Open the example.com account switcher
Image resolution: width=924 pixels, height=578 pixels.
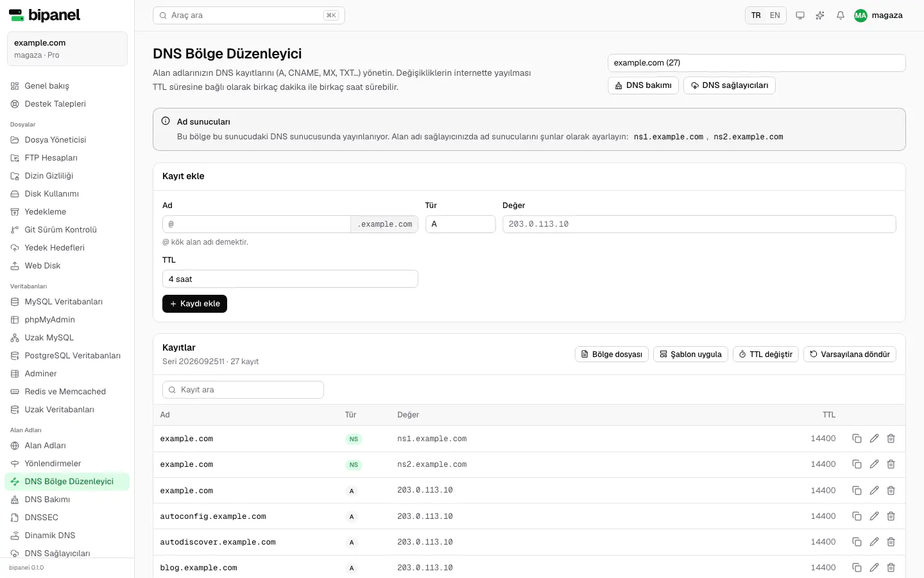click(x=67, y=49)
